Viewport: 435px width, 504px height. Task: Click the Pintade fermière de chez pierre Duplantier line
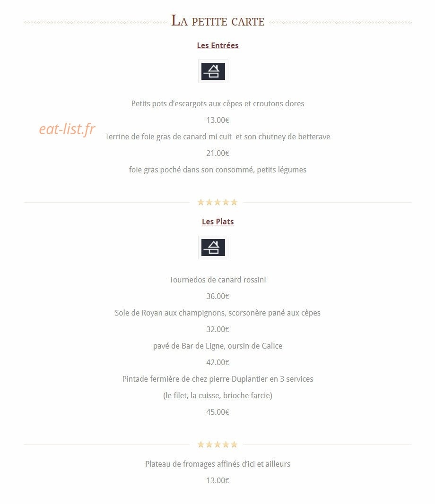click(x=217, y=379)
